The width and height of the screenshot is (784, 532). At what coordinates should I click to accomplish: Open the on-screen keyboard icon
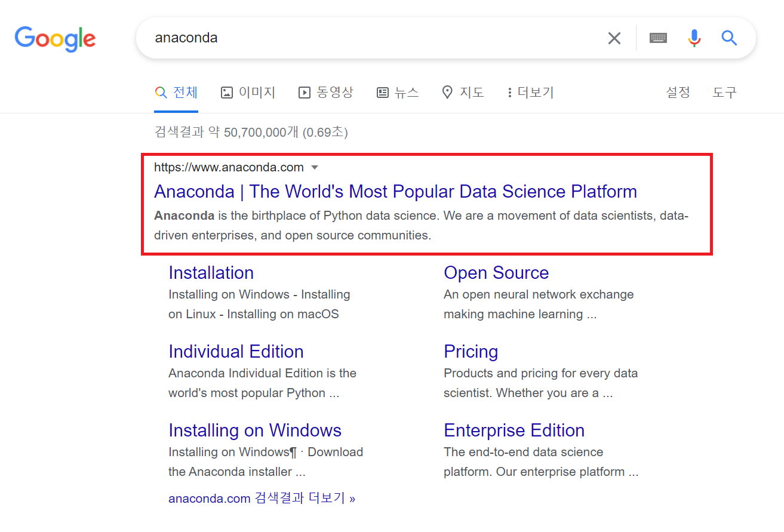coord(658,38)
